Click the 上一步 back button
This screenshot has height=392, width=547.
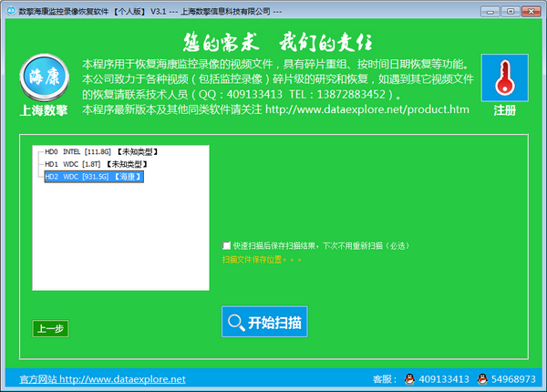coord(50,328)
